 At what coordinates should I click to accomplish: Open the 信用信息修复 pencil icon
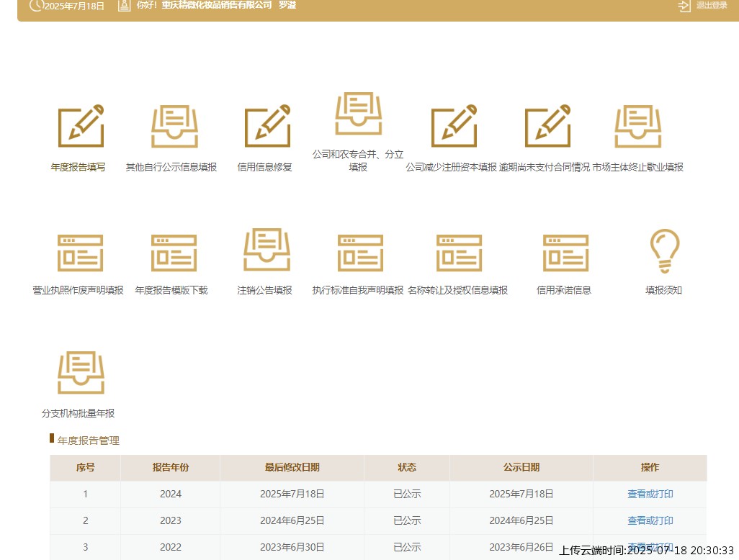tap(267, 126)
